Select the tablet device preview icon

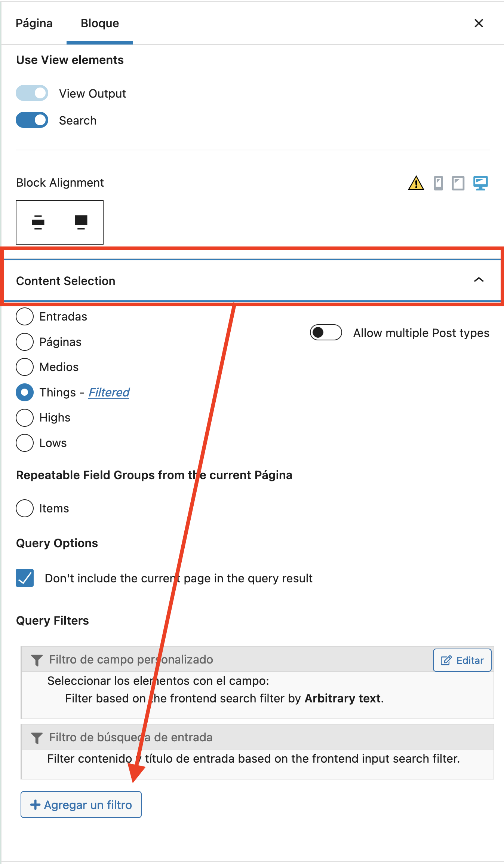pyautogui.click(x=458, y=183)
